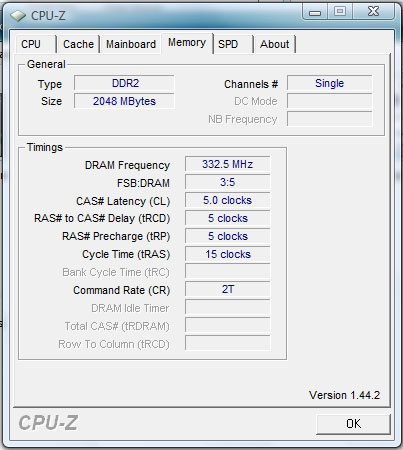Screen dimensions: 403x450
Task: Click the Cycle Time (tRAS) label
Action: coord(126,254)
